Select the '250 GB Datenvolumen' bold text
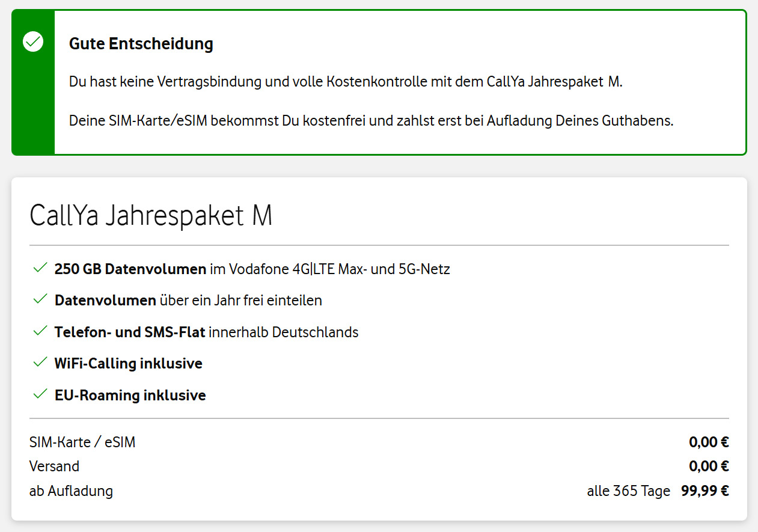Viewport: 758px width, 532px height. (x=130, y=269)
